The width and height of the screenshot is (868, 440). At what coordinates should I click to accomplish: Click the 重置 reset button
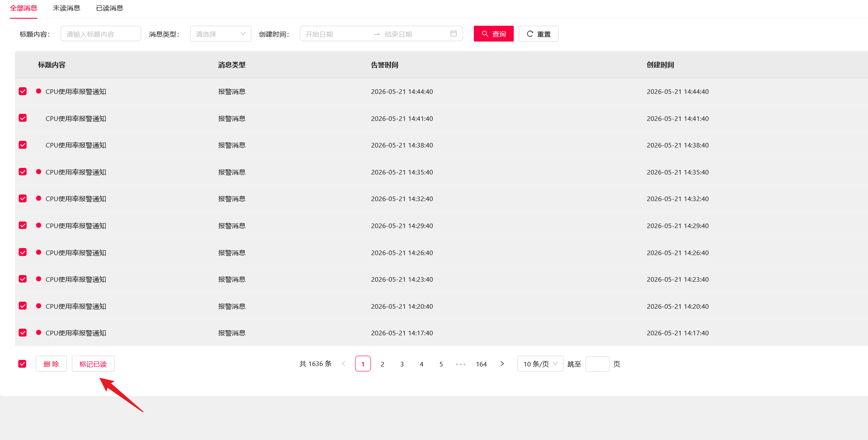pos(539,34)
